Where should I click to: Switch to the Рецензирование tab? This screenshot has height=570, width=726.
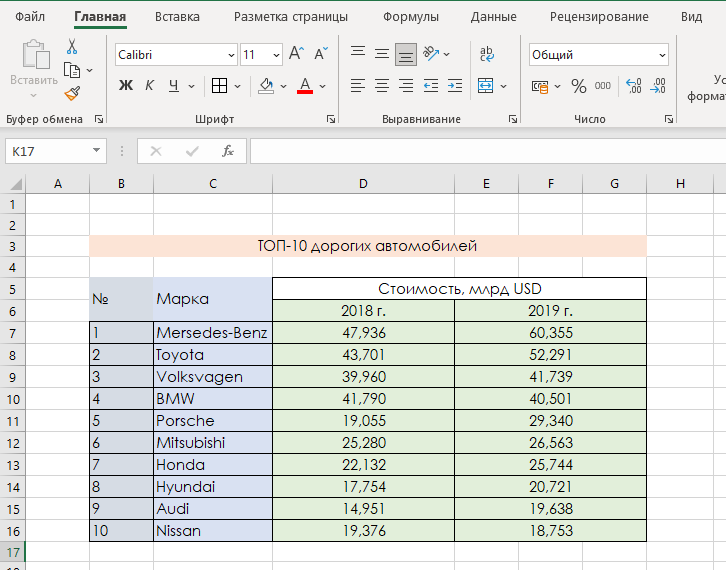click(599, 17)
